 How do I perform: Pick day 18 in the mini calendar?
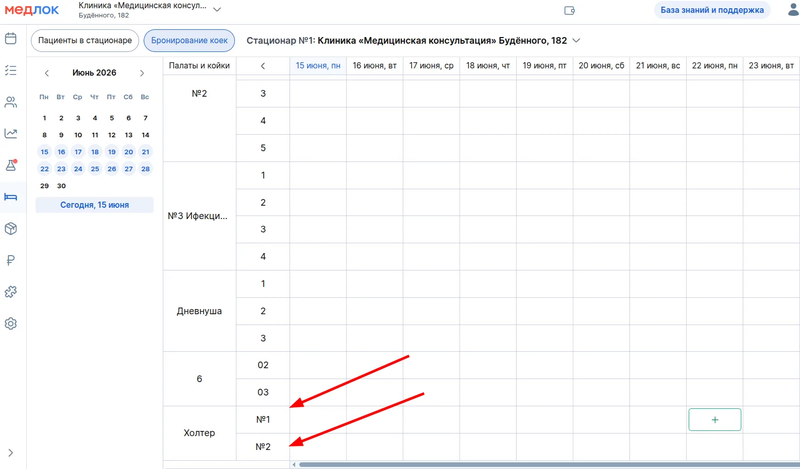click(95, 152)
